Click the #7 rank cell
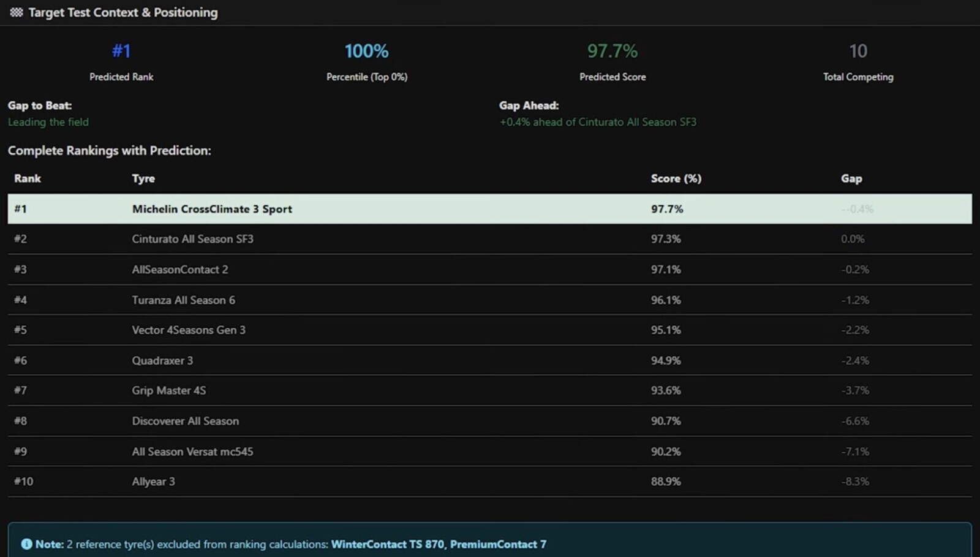Image resolution: width=980 pixels, height=557 pixels. click(21, 390)
